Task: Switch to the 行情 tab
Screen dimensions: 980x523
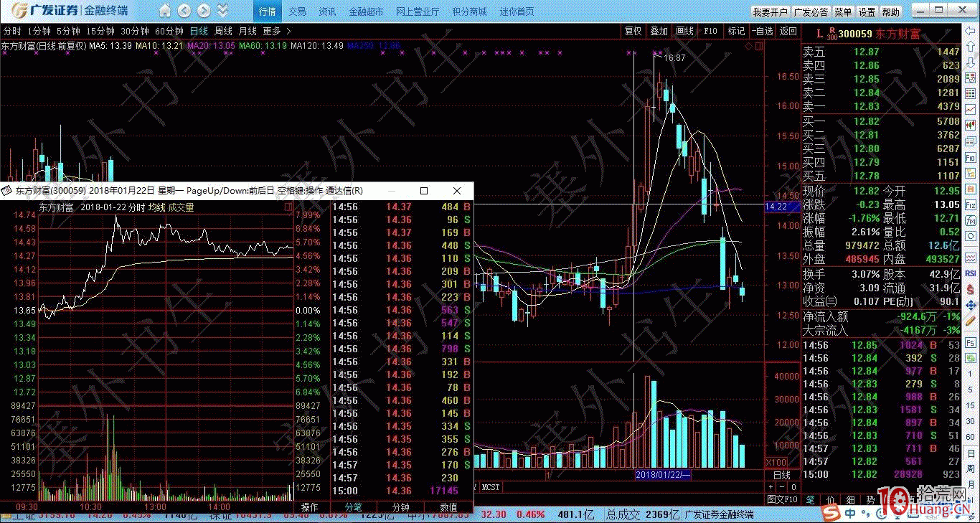Action: (x=267, y=11)
